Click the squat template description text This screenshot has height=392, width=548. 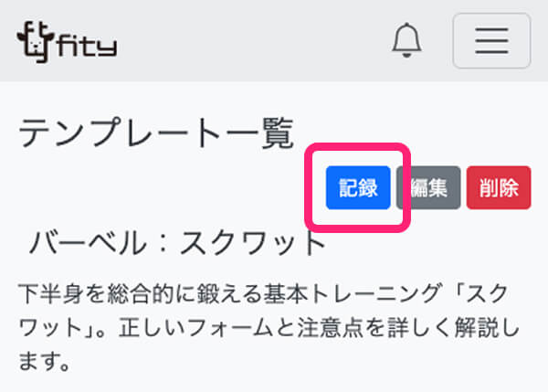(269, 327)
